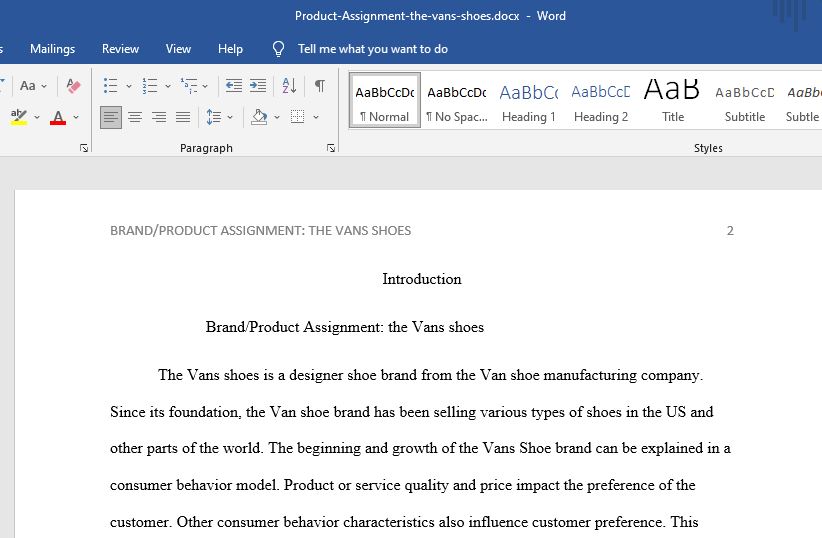Apply multilevel list formatting

click(189, 85)
